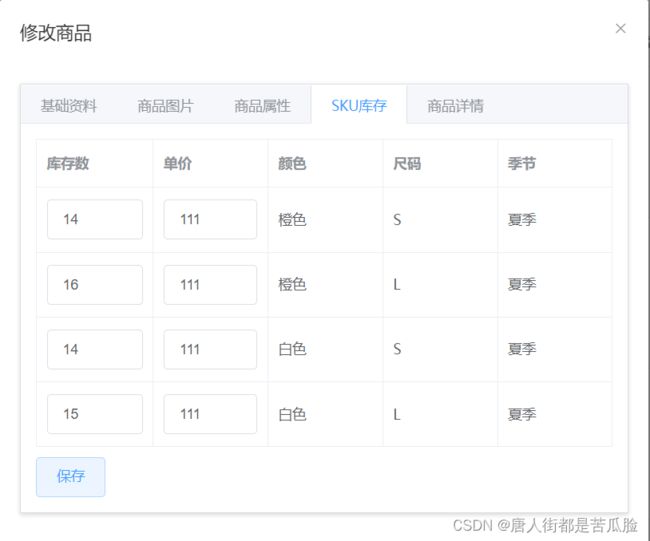This screenshot has width=650, height=541.
Task: Switch to the 基础资料 tab
Action: click(x=68, y=106)
